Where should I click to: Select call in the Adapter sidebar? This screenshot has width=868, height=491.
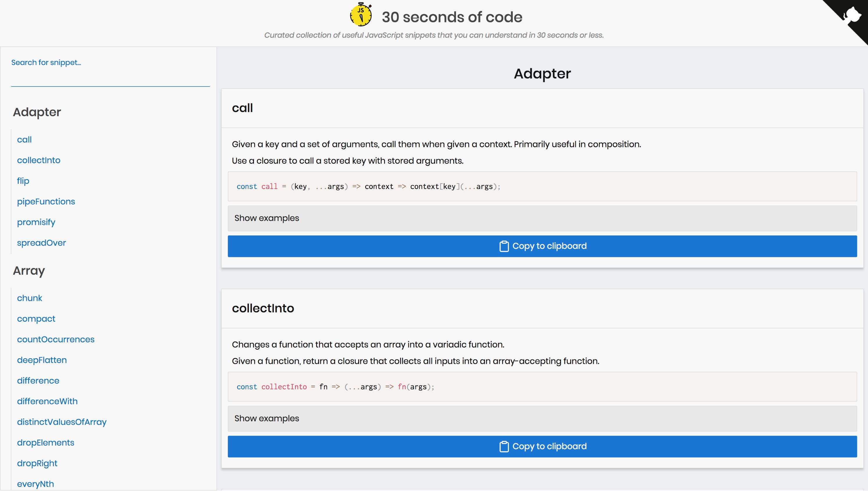tap(24, 139)
